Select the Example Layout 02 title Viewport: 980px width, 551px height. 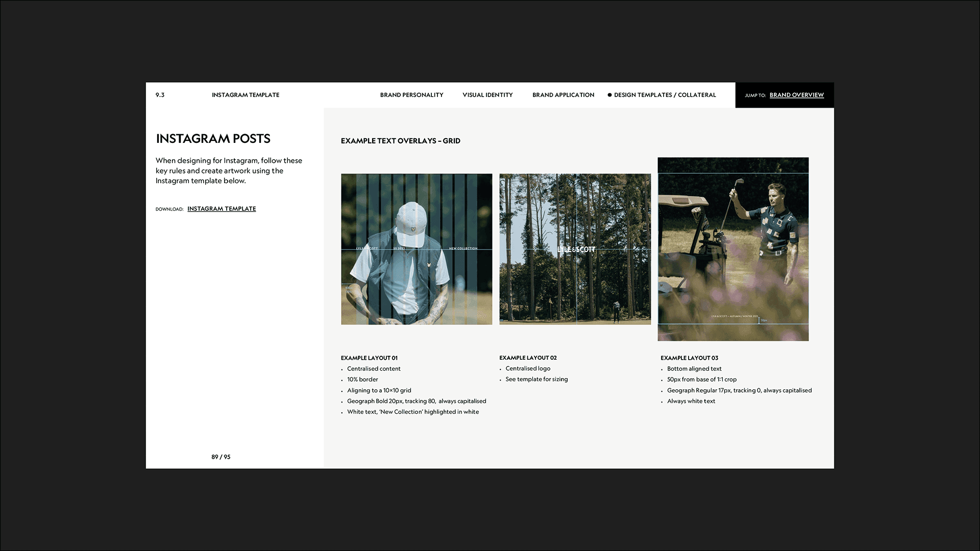[x=528, y=358]
